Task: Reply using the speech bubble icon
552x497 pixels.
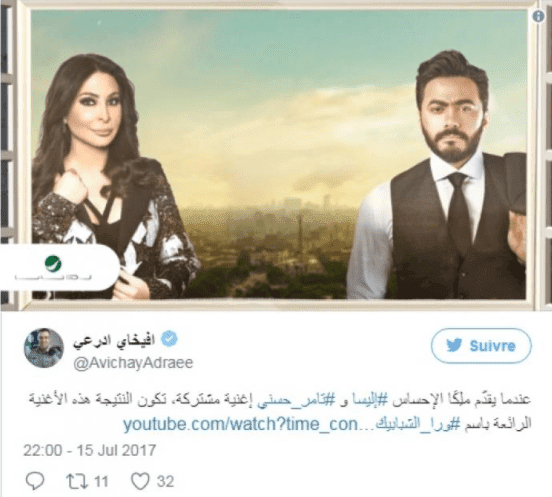Action: (x=35, y=480)
